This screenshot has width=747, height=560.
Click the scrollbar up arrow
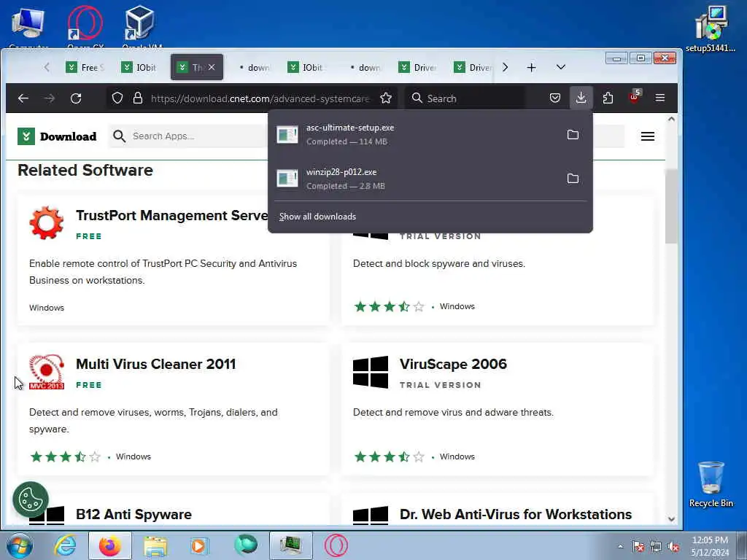pyautogui.click(x=671, y=119)
